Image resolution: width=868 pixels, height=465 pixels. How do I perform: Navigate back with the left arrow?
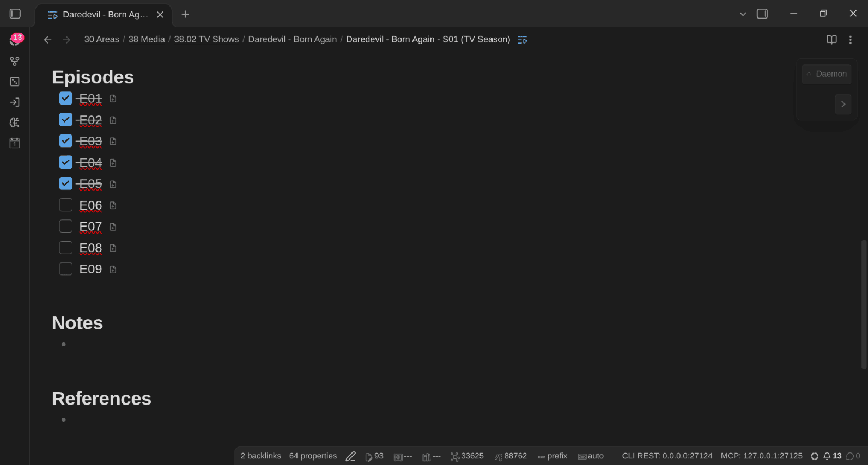tap(47, 40)
